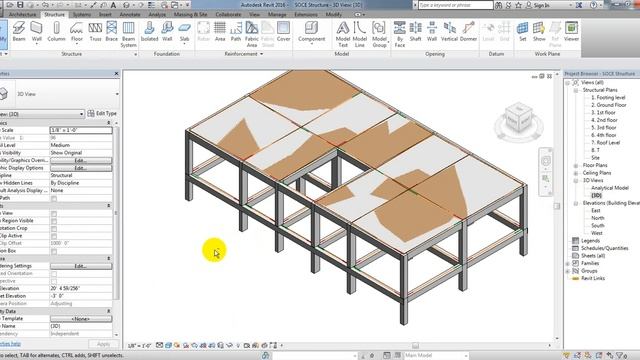
Task: Click Edit for Rendering Settings
Action: tap(81, 266)
